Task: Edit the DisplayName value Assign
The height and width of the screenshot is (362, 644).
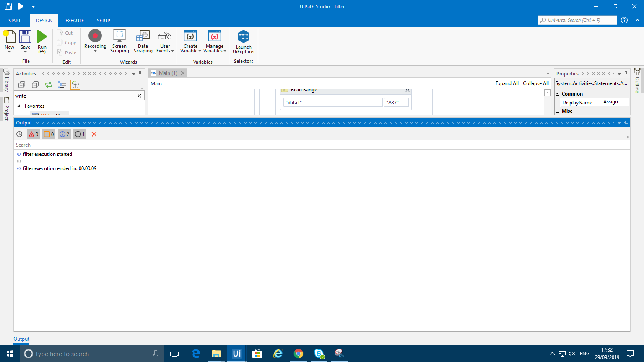Action: [615, 102]
